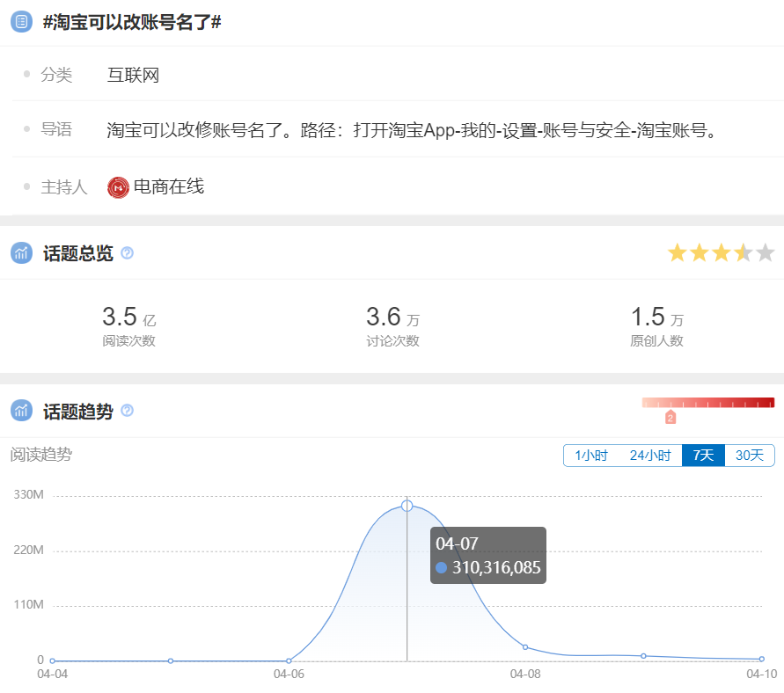Click the chart icon next to 话题趋势
The width and height of the screenshot is (784, 693).
pyautogui.click(x=21, y=411)
